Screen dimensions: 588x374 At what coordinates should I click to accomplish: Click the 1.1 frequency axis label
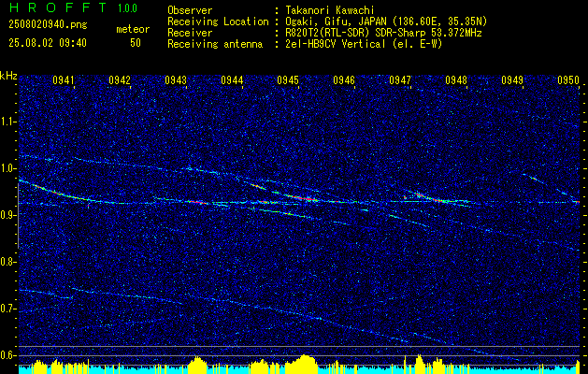[x=7, y=122]
